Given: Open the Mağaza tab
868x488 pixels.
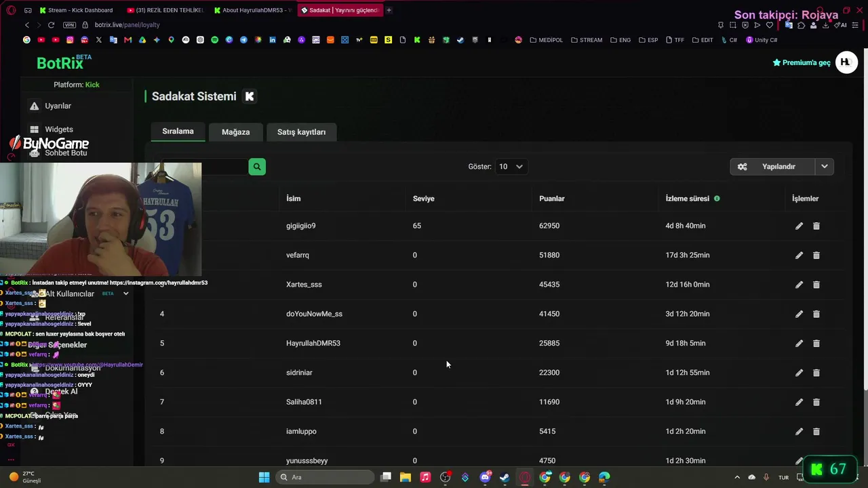Looking at the screenshot, I should click(235, 132).
